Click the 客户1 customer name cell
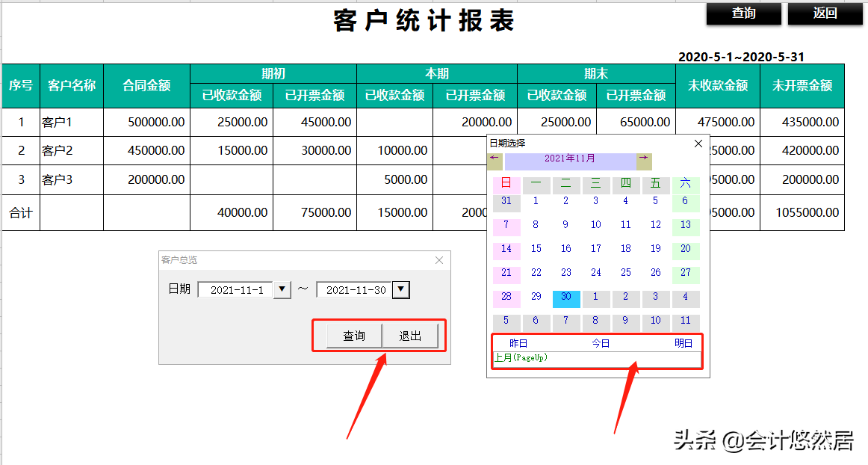 coord(72,121)
